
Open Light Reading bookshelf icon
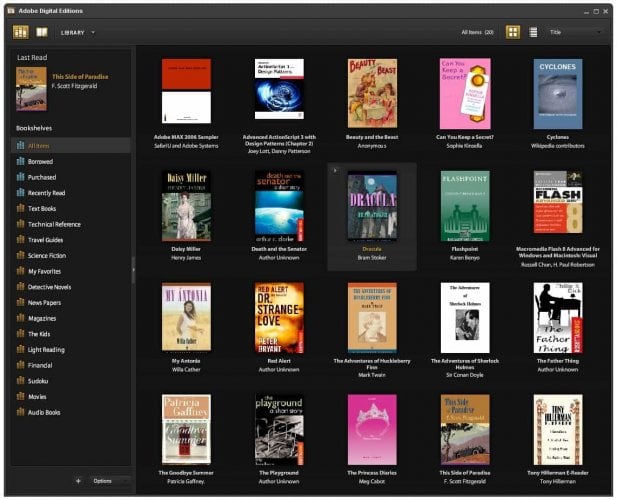coord(20,349)
